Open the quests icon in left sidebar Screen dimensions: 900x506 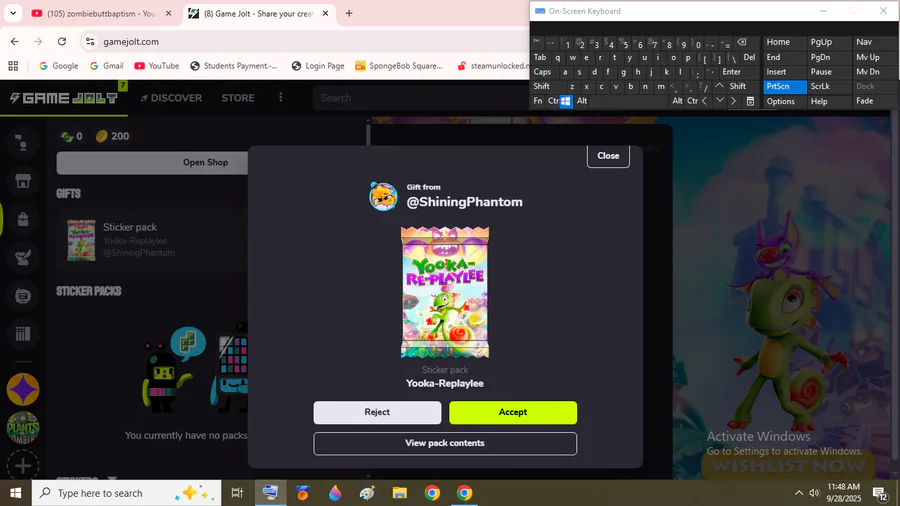point(23,258)
